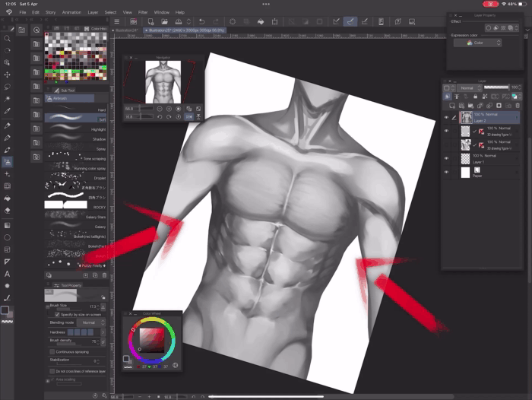Viewport: 532px width, 400px height.
Task: Select the Magnifier zoom tool
Action: click(x=7, y=38)
